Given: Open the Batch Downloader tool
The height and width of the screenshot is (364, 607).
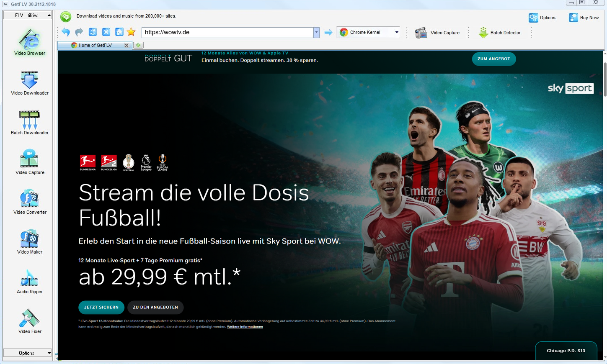Looking at the screenshot, I should pos(29,123).
